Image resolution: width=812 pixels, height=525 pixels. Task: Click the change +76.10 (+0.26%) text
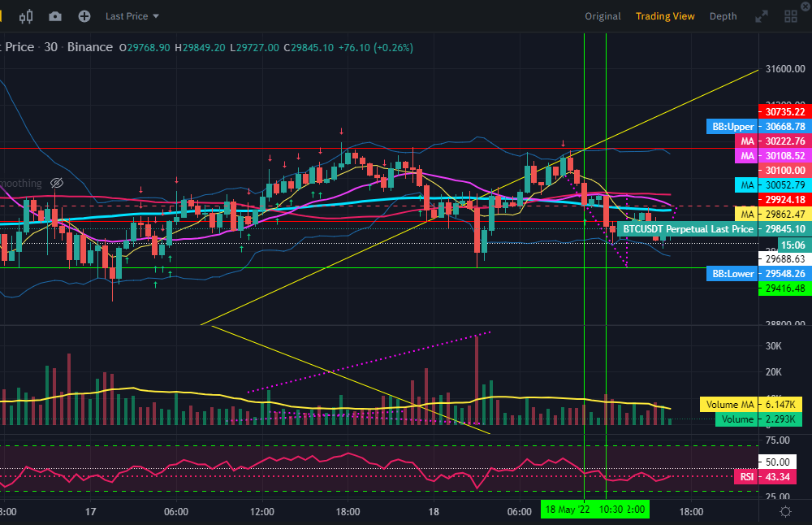click(375, 48)
